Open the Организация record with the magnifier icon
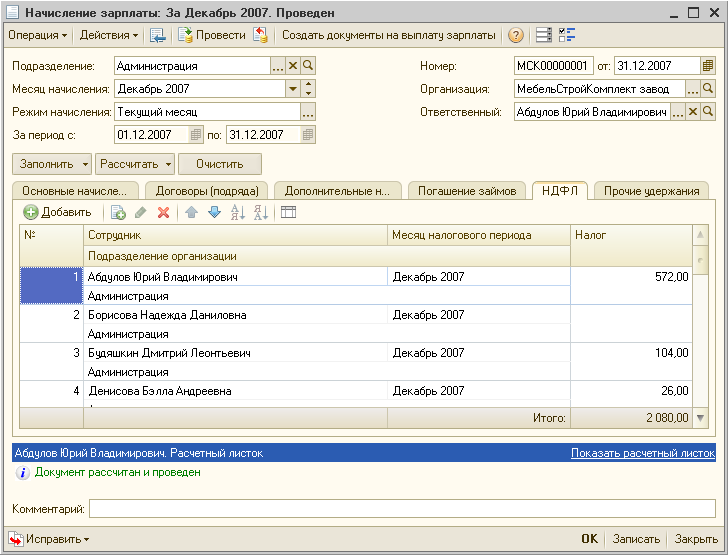728x555 pixels. click(708, 88)
